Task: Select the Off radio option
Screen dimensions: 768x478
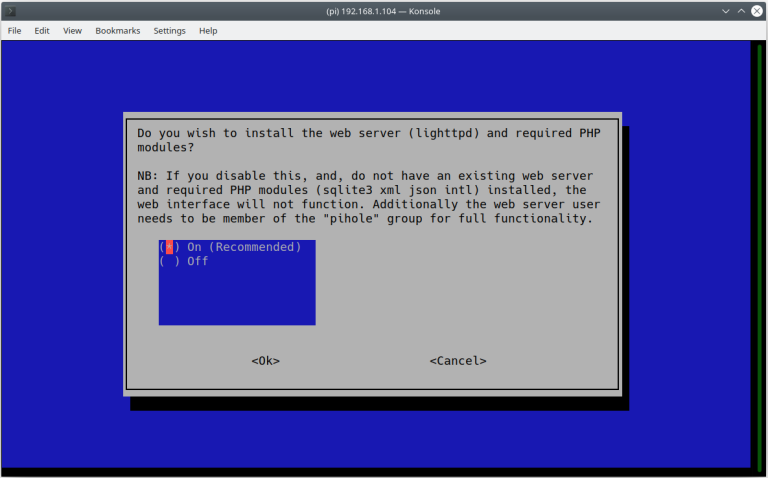Action: (x=184, y=261)
